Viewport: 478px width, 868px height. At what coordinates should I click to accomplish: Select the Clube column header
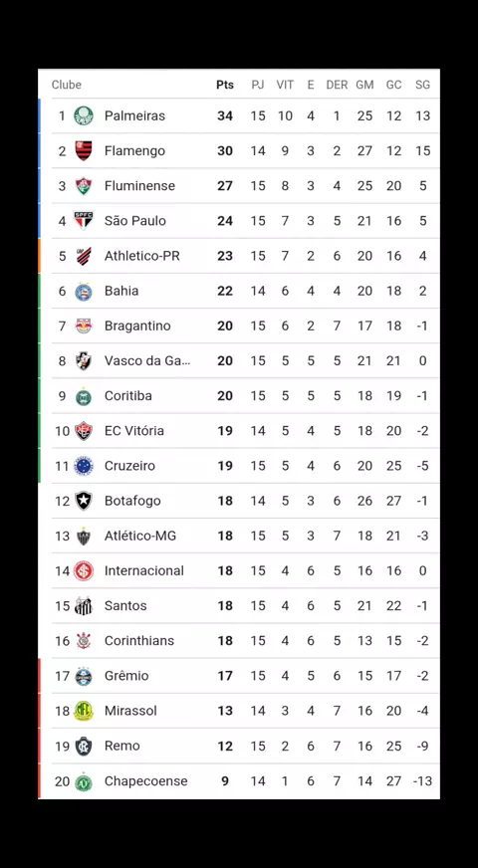click(x=67, y=85)
